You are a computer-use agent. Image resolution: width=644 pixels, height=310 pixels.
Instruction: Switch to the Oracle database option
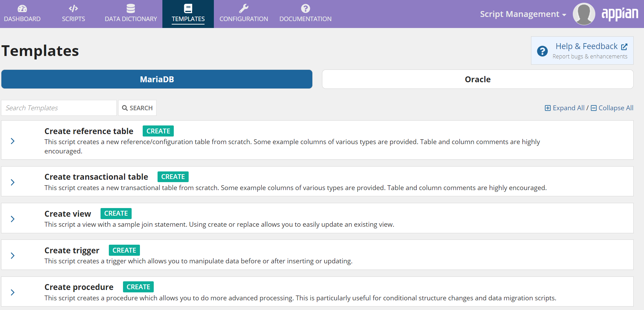point(477,79)
